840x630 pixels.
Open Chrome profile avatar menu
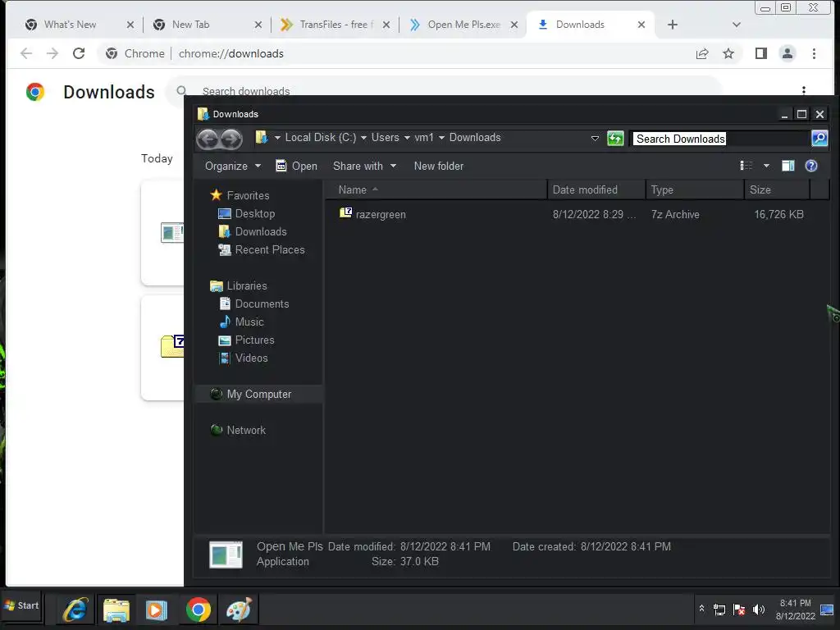coord(787,53)
